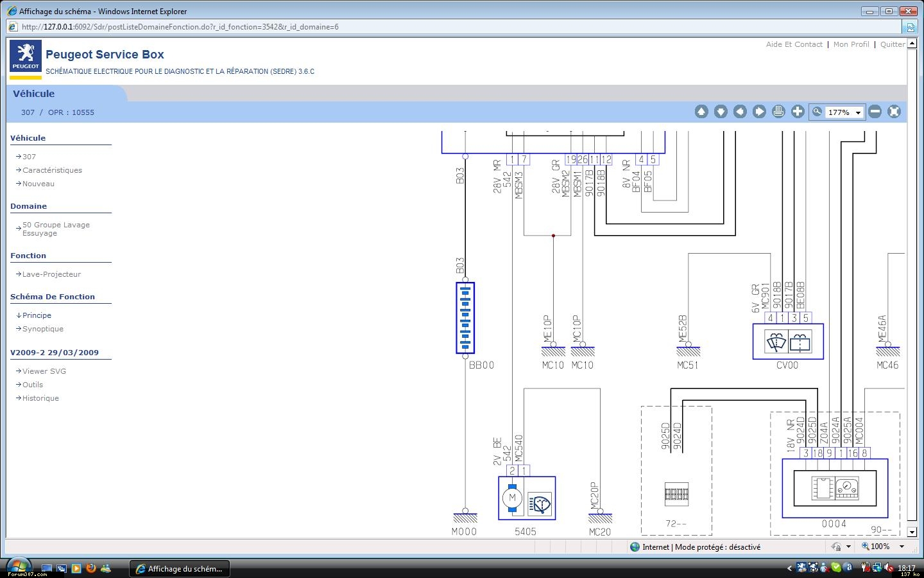Image resolution: width=924 pixels, height=578 pixels.
Task: Click the M000 ground symbol
Action: click(465, 517)
